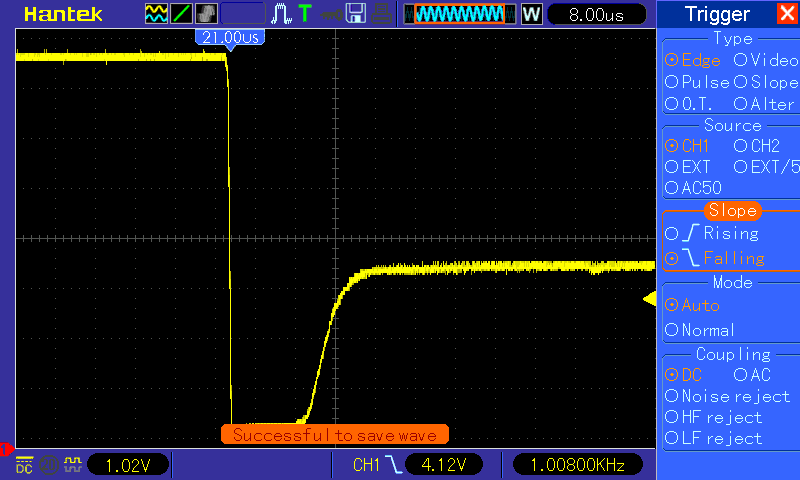Image resolution: width=800 pixels, height=480 pixels.
Task: Click the green diagonal line icon
Action: pos(181,14)
